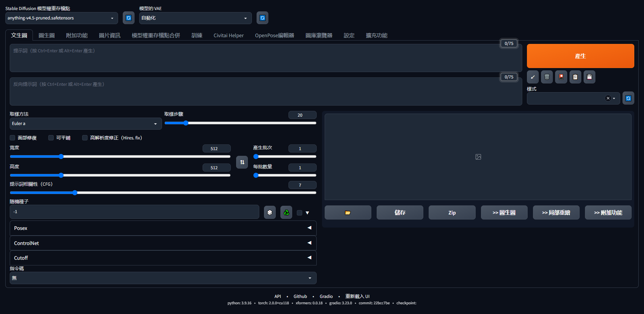Open the OpenPose編輯器 tab
Image resolution: width=644 pixels, height=314 pixels.
(275, 35)
